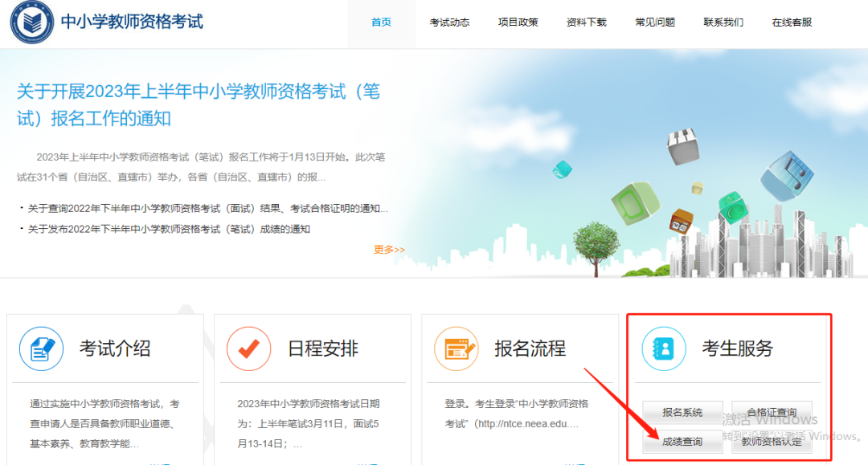Open the 报名流程 orange list icon

(456, 349)
